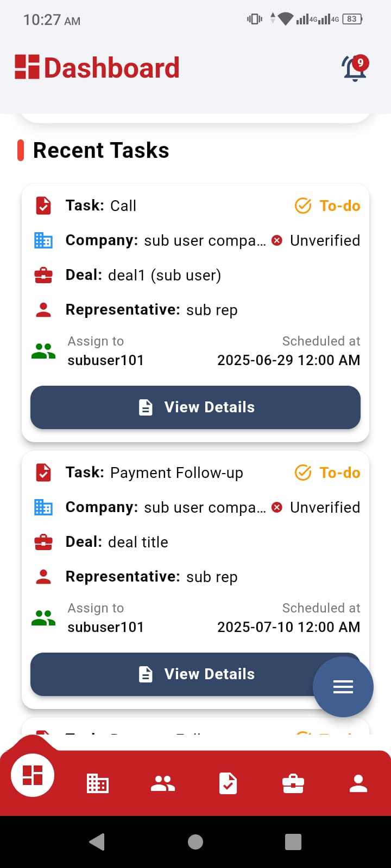Open the Deals briefcase icon in the bottom bar
Viewport: 391px width, 868px height.
tap(293, 783)
